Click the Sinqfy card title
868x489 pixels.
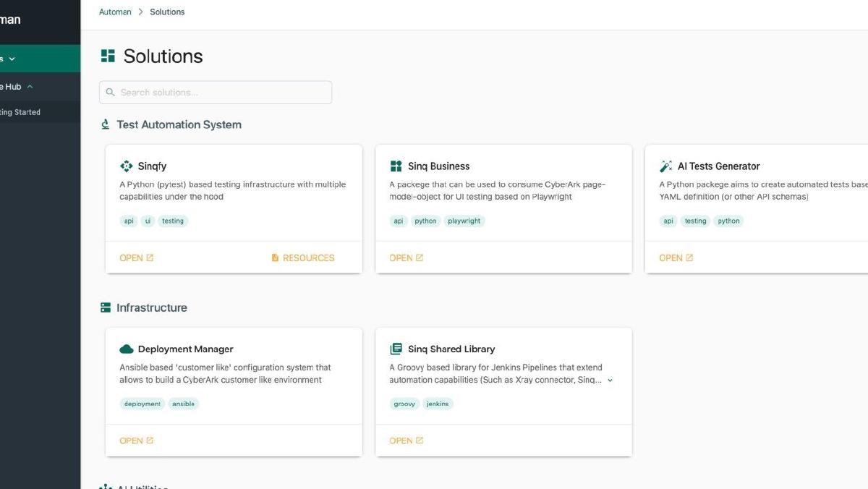click(x=152, y=166)
